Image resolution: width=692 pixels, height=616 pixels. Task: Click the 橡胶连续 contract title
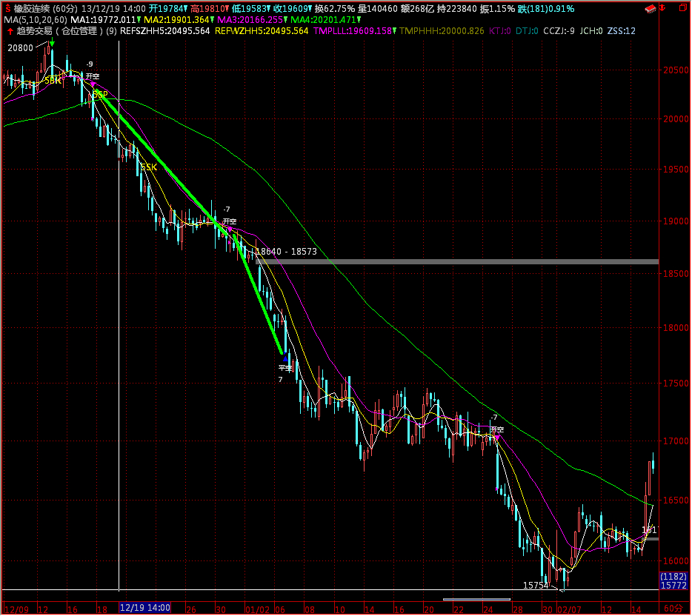32,8
